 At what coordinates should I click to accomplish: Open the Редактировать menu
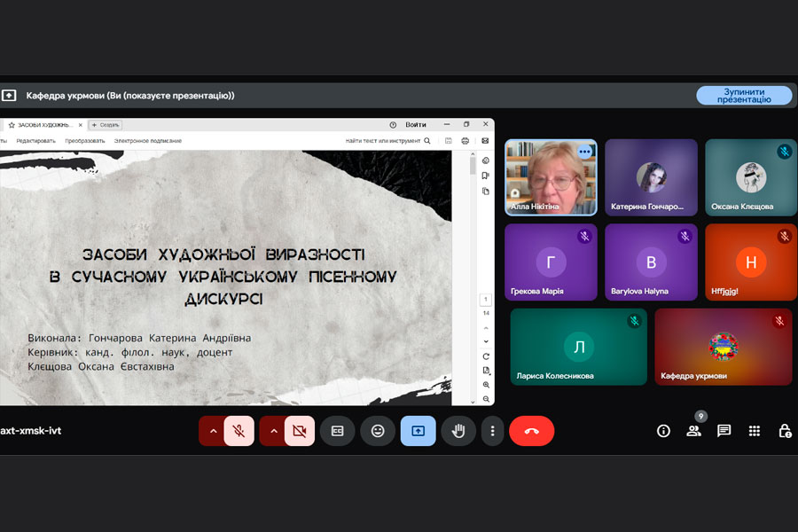tap(35, 141)
